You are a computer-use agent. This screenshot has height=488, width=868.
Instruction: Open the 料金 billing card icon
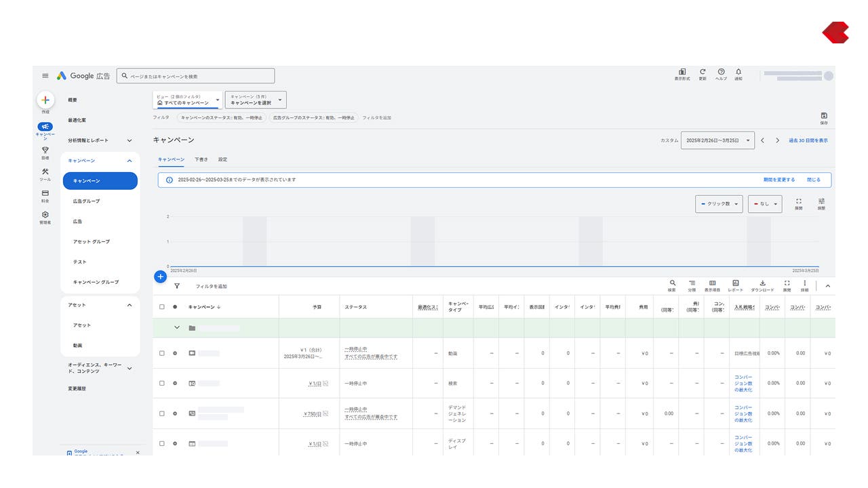(x=45, y=193)
